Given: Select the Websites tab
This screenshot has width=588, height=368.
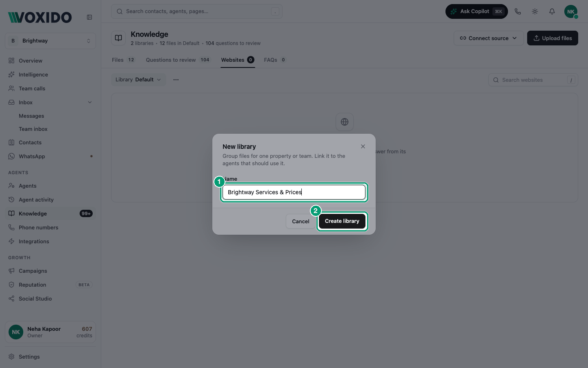Looking at the screenshot, I should pos(238,60).
